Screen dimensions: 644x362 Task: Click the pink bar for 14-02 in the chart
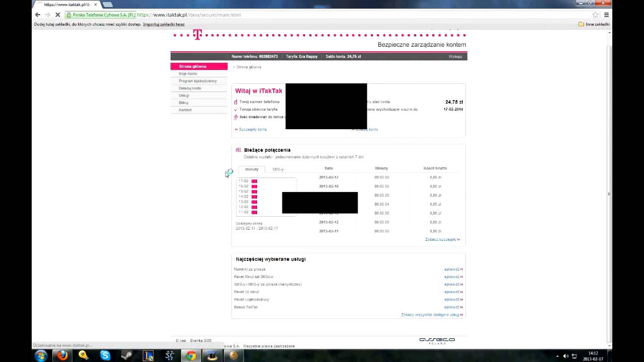click(255, 197)
